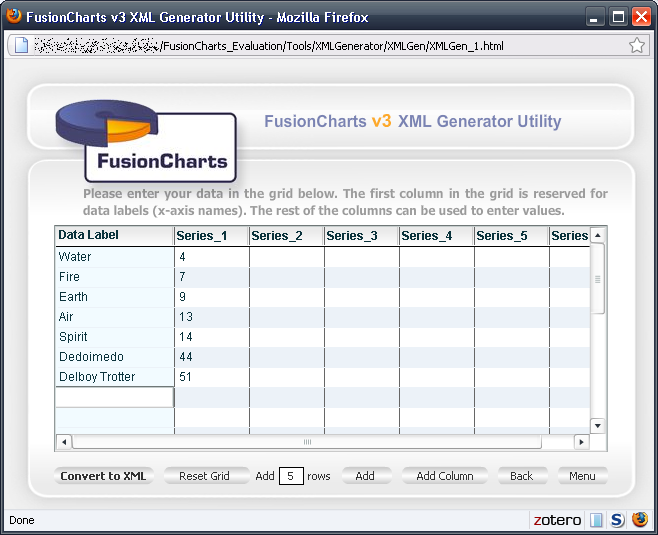Click the S icon in status bar
Screen dimensions: 658x535
tap(617, 520)
